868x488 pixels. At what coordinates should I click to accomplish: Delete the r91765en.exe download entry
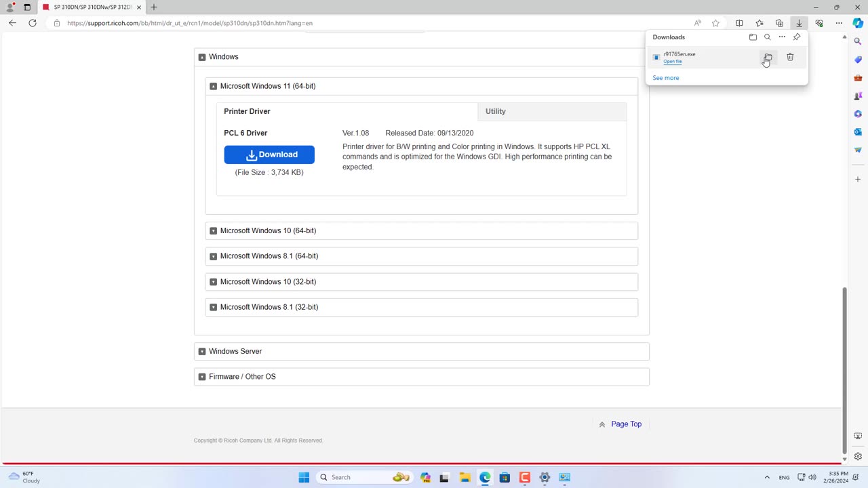pos(790,57)
